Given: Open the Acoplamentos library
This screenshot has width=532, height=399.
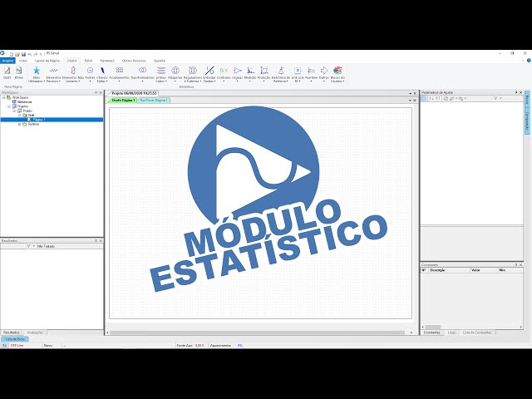Looking at the screenshot, I should pyautogui.click(x=119, y=73).
